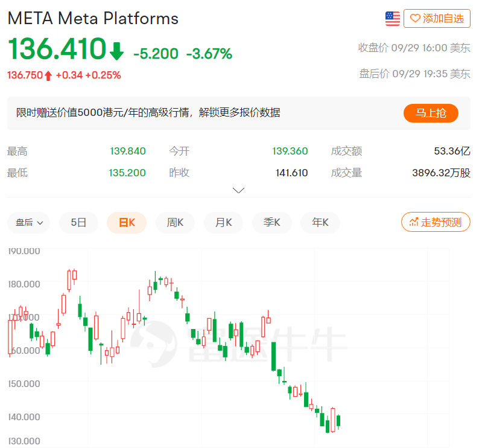Screen dimensions: 485x448
Task: Click the 添加自选 button
Action: pos(437,18)
